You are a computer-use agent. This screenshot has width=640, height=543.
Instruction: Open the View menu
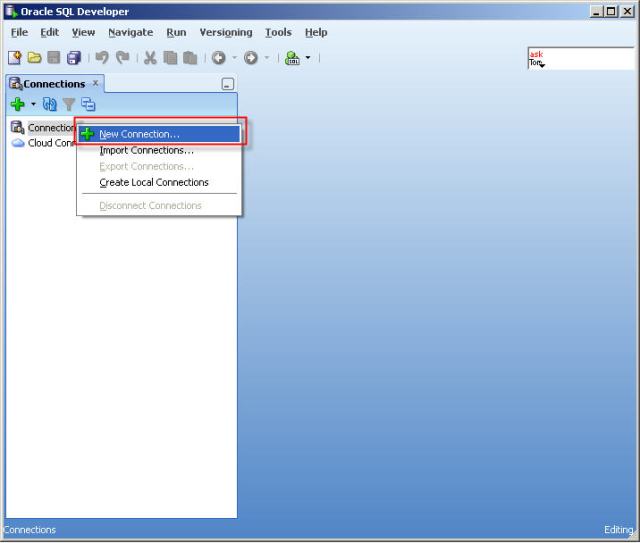click(83, 32)
